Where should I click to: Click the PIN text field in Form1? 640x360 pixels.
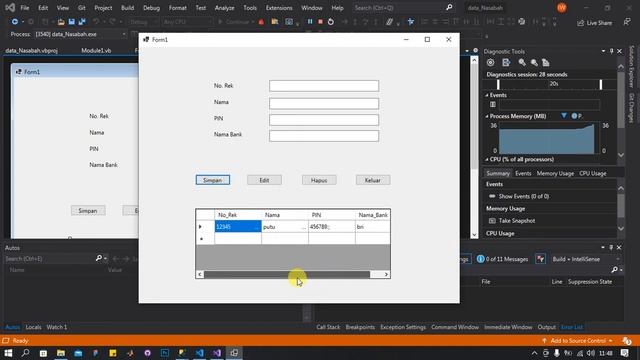(324, 120)
